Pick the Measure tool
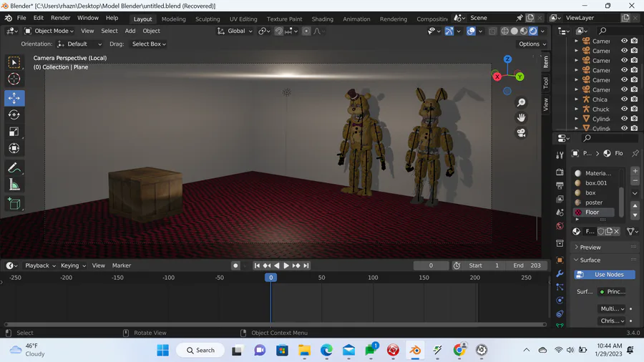The width and height of the screenshot is (644, 362). point(14,185)
